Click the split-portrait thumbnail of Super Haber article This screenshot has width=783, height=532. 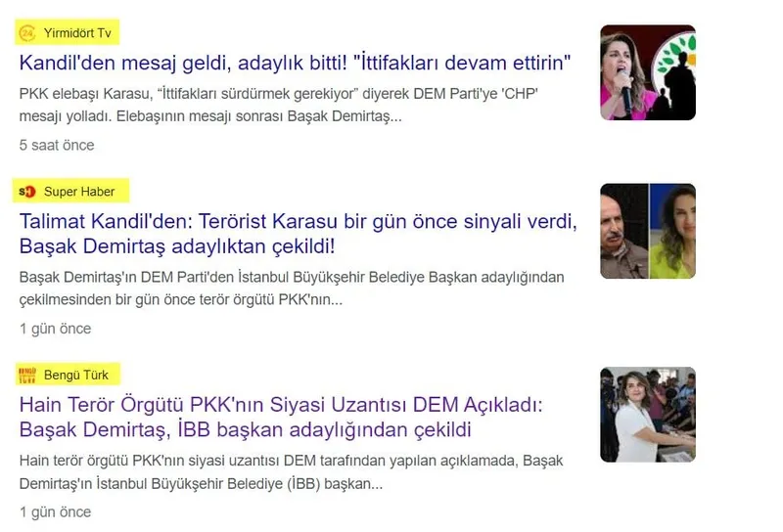click(648, 231)
